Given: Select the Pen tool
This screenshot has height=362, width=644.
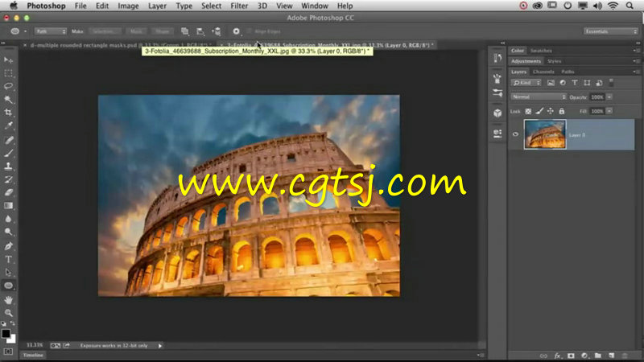Looking at the screenshot, I should click(x=8, y=246).
